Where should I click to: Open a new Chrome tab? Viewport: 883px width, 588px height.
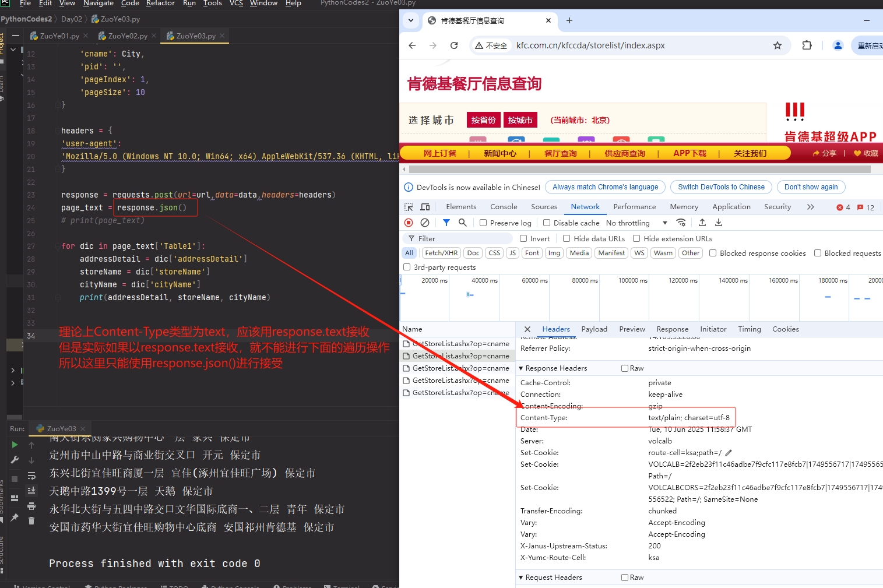569,20
